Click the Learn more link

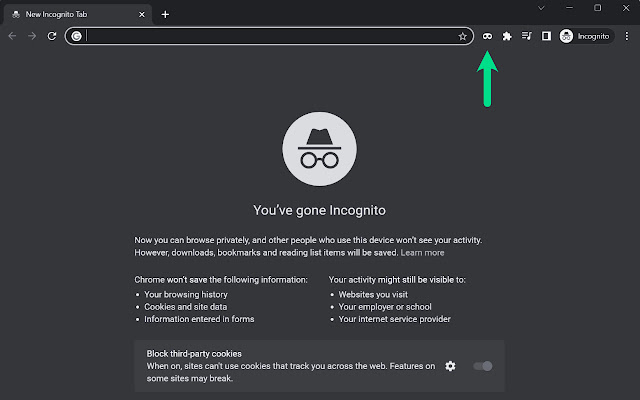point(422,253)
